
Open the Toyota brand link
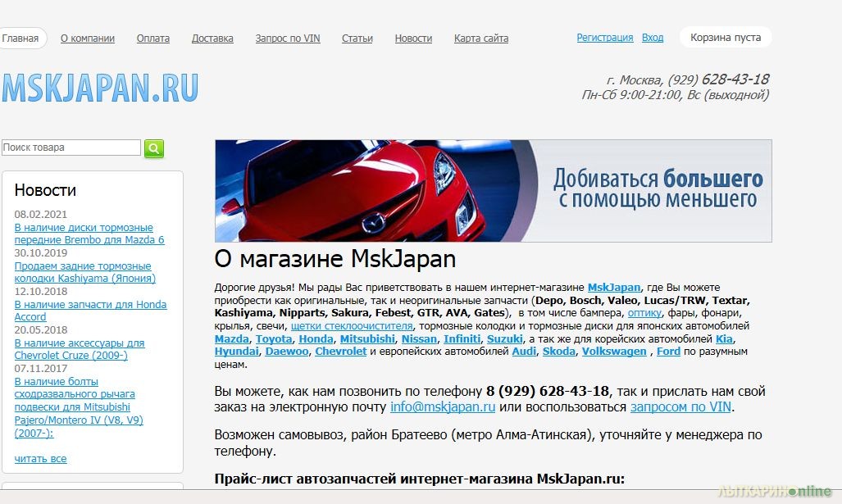click(x=274, y=338)
